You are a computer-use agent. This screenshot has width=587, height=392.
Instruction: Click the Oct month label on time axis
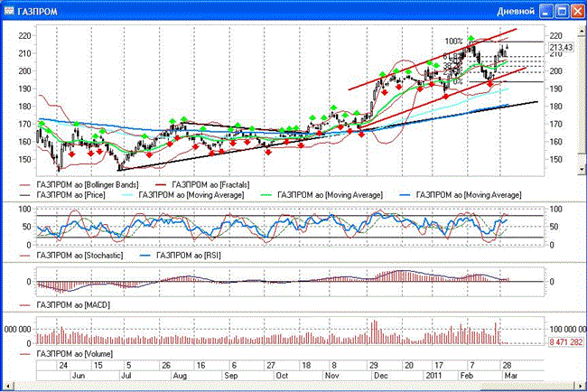pos(282,376)
